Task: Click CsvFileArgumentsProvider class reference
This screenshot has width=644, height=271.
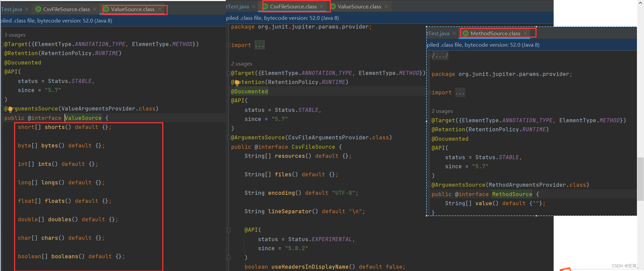Action: pos(329,138)
